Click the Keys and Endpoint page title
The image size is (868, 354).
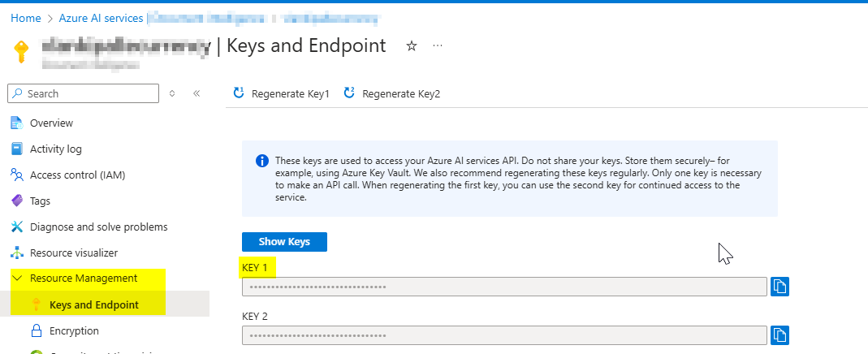point(306,45)
